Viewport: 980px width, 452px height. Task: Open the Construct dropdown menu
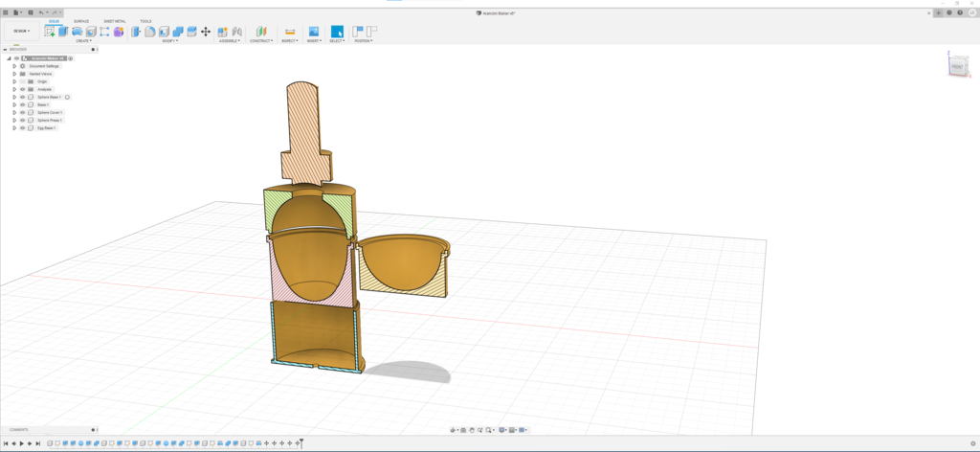pos(261,40)
